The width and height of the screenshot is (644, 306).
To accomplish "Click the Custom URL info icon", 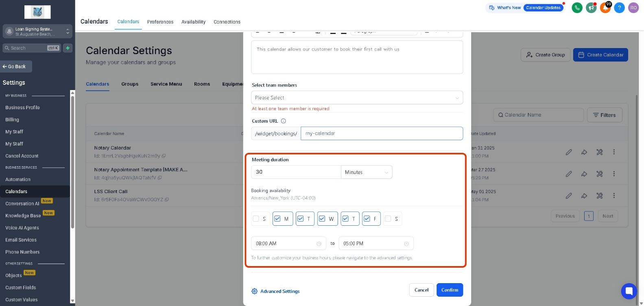I will point(284,121).
